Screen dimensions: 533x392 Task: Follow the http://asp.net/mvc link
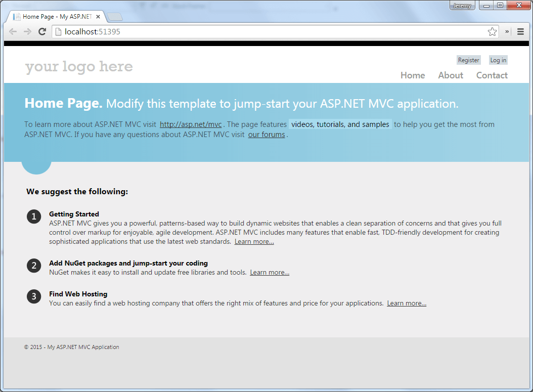[x=191, y=124]
